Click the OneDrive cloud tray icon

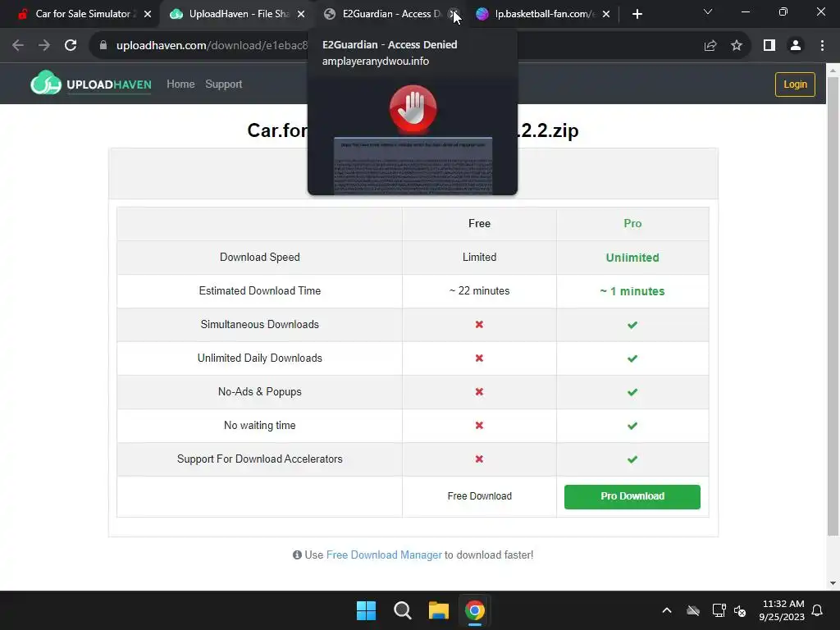click(x=693, y=610)
